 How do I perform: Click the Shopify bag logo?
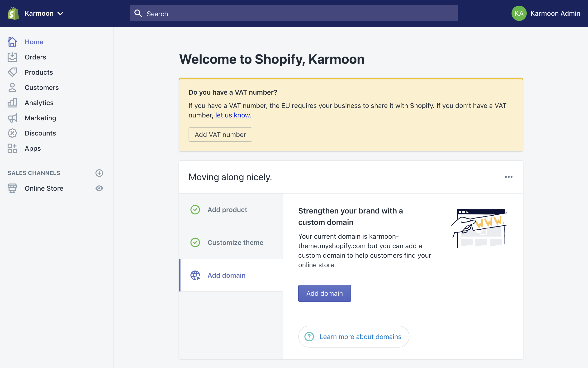(x=13, y=13)
